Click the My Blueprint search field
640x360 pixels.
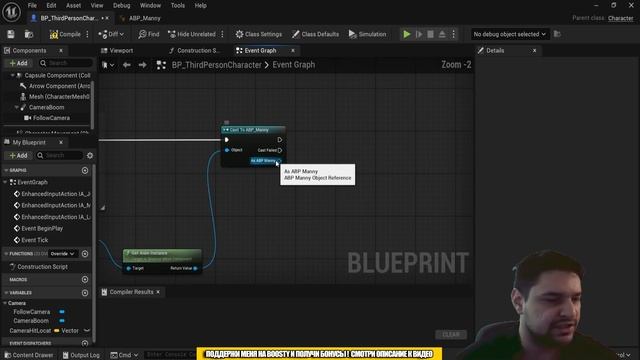59,156
